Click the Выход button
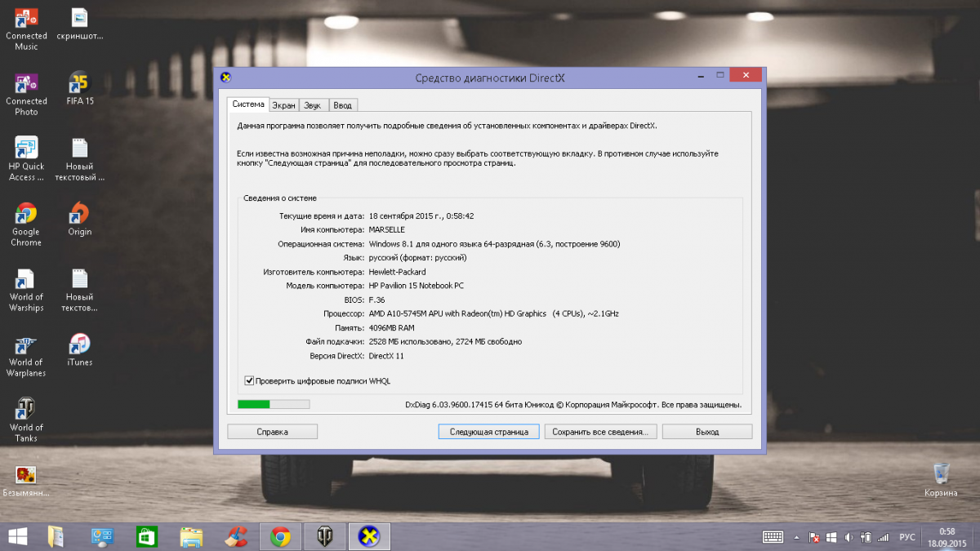Screen dimensions: 980x551 pos(707,431)
